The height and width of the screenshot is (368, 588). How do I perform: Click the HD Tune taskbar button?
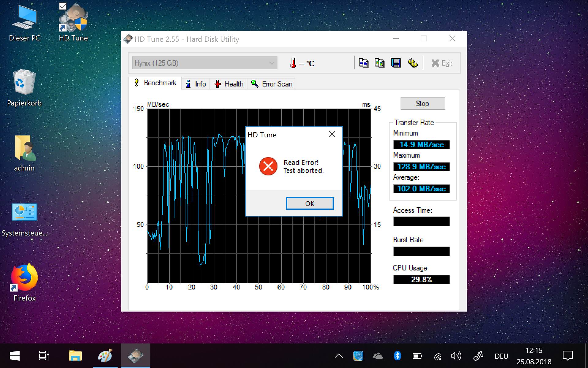135,356
